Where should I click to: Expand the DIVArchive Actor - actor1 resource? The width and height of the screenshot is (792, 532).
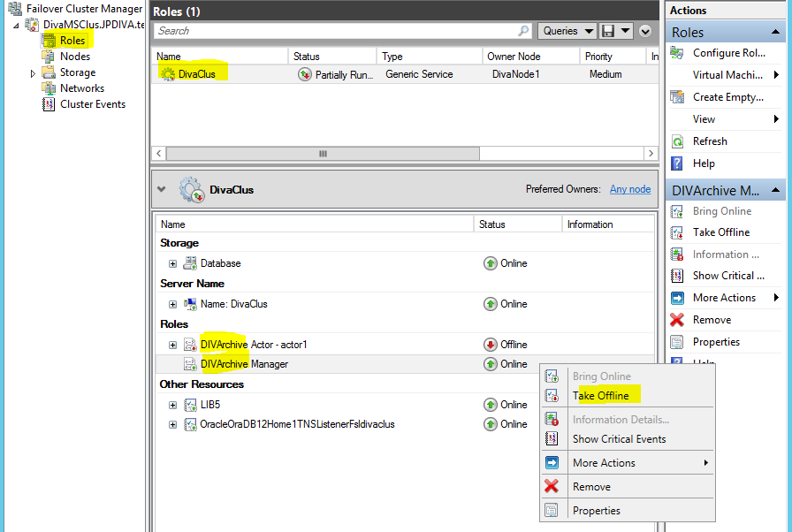tap(172, 346)
